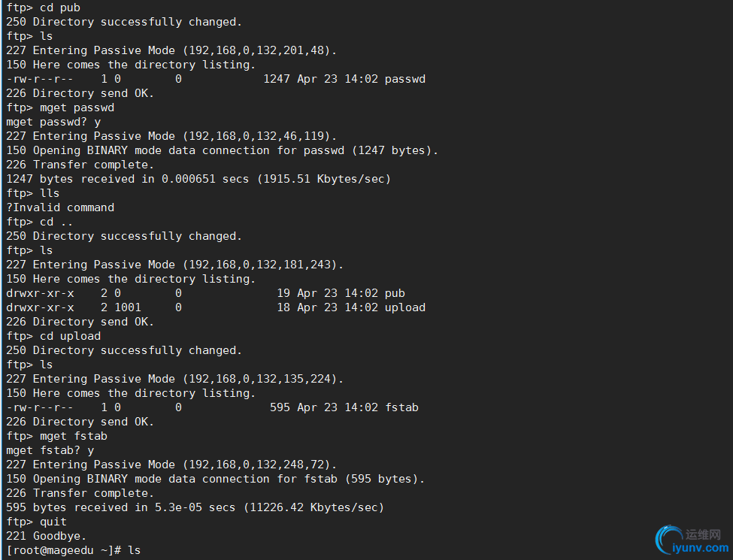
Task: Click the 'ftp> lls' command line
Action: (33, 193)
